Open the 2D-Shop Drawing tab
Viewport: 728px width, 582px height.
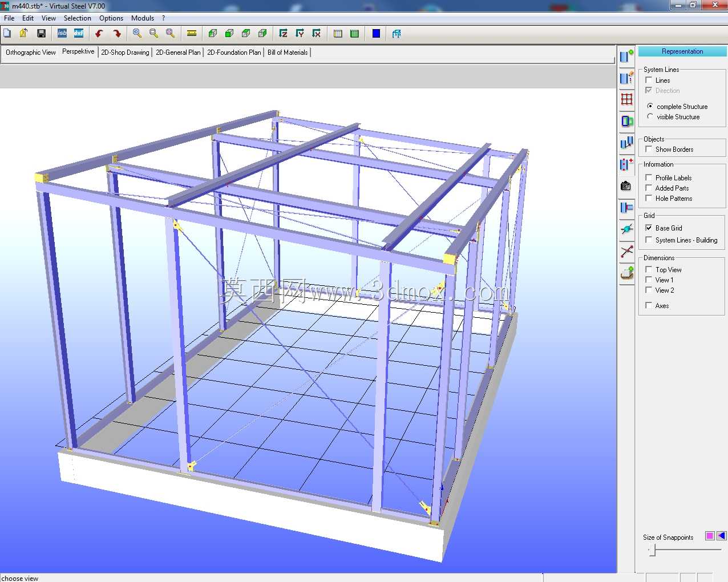pyautogui.click(x=125, y=52)
